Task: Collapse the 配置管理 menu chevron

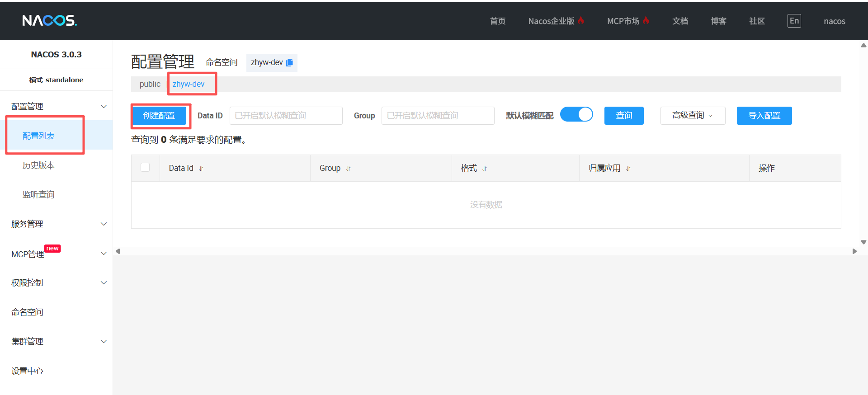Action: tap(104, 107)
